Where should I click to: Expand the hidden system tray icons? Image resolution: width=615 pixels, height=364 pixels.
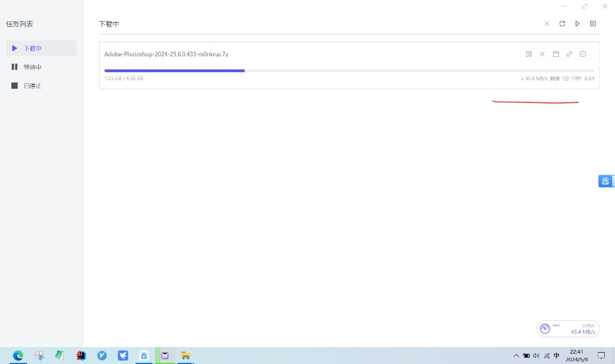[x=516, y=356]
